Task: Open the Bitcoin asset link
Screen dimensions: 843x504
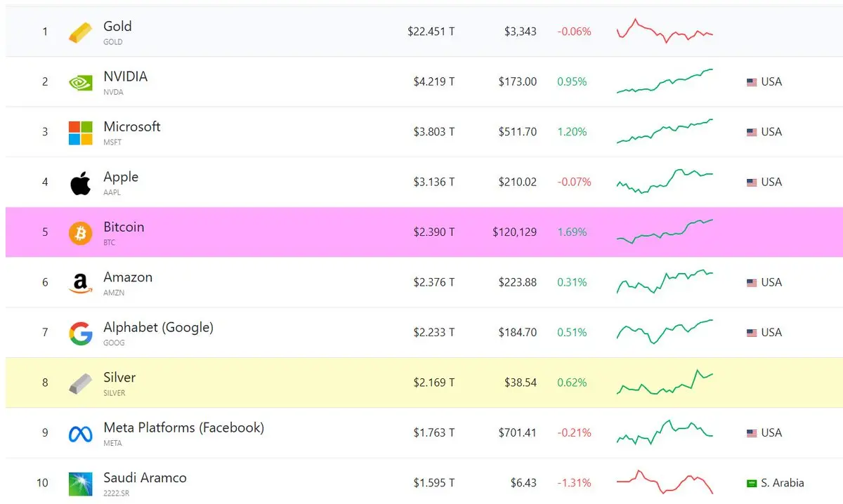Action: pos(124,227)
